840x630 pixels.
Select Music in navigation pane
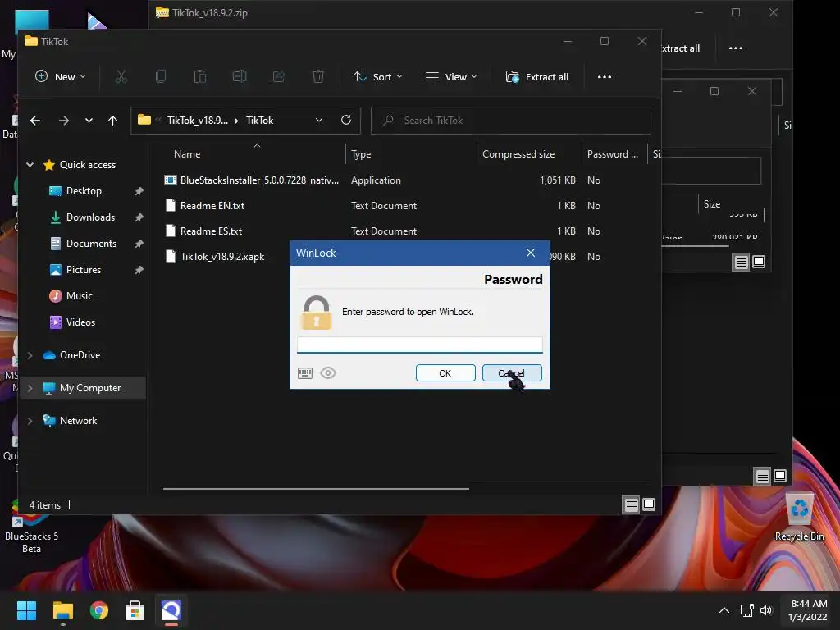[79, 295]
